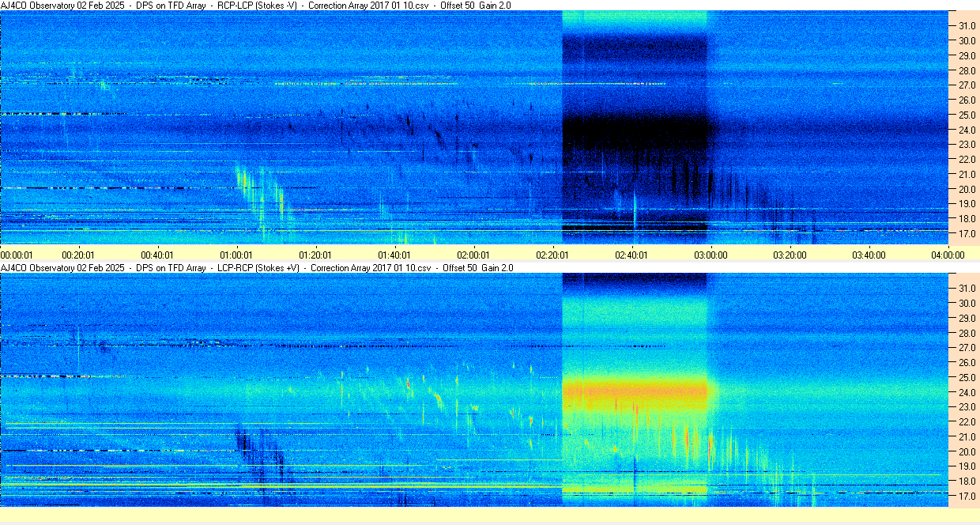
Task: Click the 20.0 frequency label in the Stokes +V panel
Action: (x=967, y=451)
